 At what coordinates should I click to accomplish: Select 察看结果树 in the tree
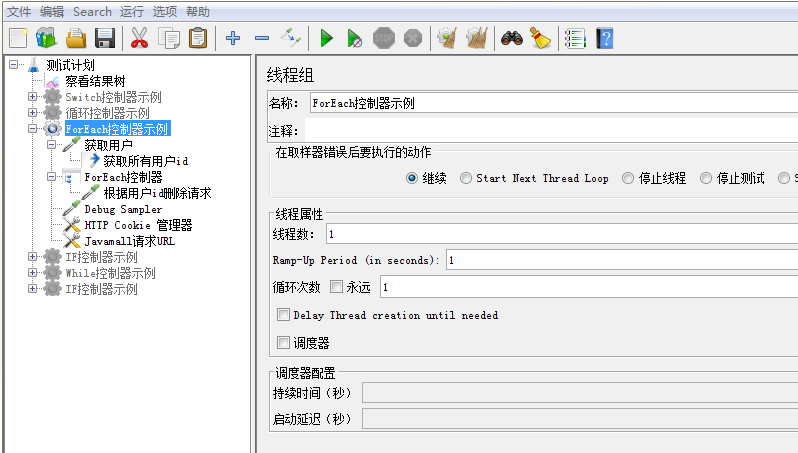pyautogui.click(x=95, y=81)
